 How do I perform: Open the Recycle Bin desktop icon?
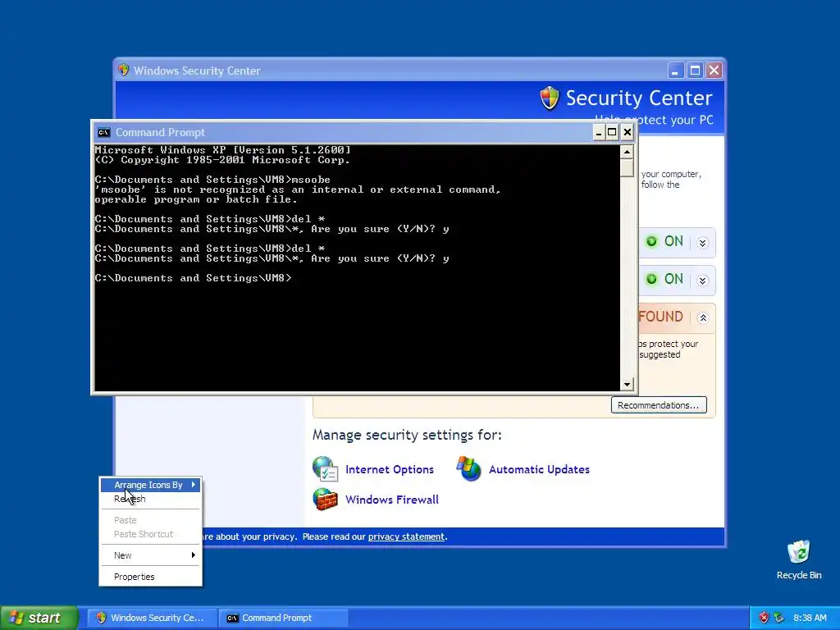point(799,559)
